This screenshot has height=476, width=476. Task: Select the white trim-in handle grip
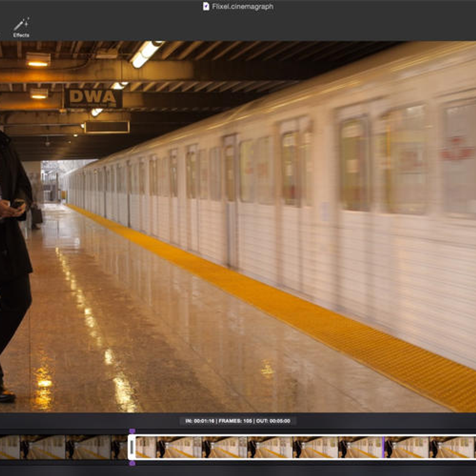tap(132, 447)
